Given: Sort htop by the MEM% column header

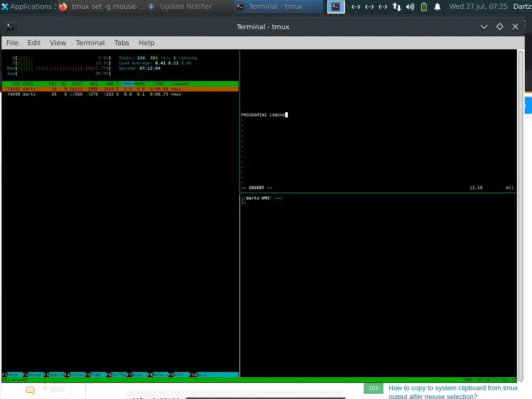Looking at the screenshot, I should click(x=139, y=84).
